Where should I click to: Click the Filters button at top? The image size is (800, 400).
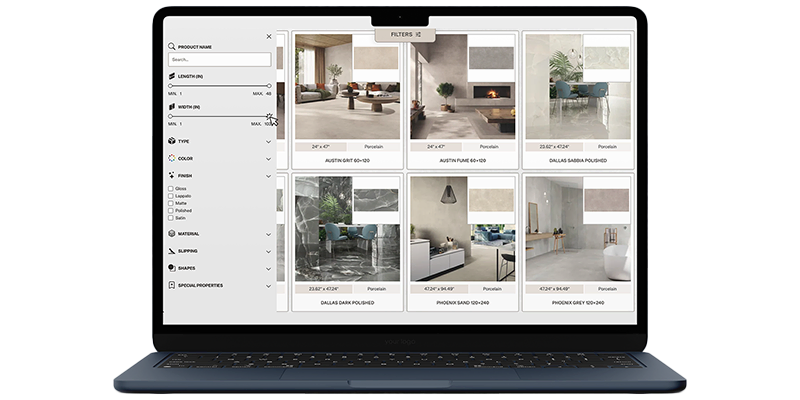(x=405, y=34)
